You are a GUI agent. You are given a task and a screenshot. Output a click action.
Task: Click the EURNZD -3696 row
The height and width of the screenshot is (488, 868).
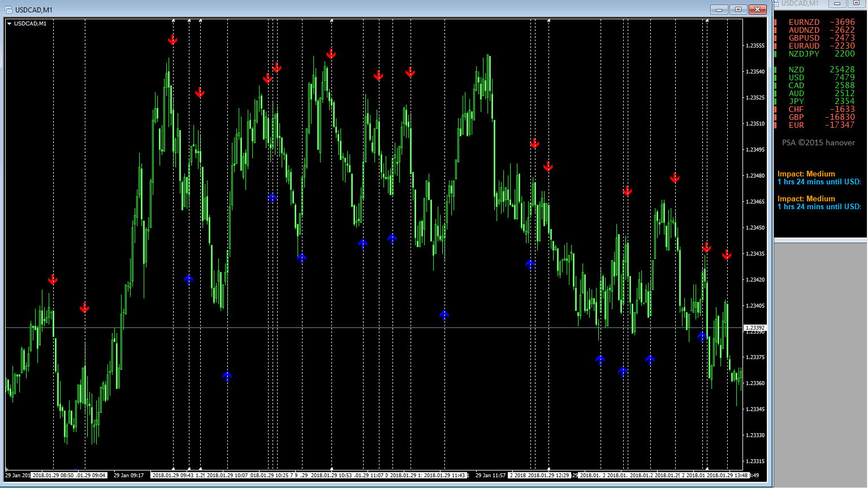(x=815, y=22)
